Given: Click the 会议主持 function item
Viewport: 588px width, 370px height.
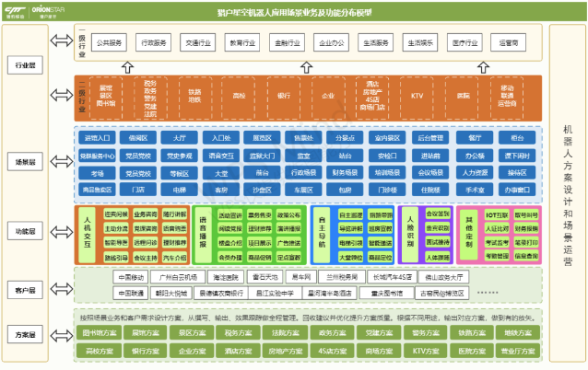Looking at the screenshot, I should (x=145, y=258).
